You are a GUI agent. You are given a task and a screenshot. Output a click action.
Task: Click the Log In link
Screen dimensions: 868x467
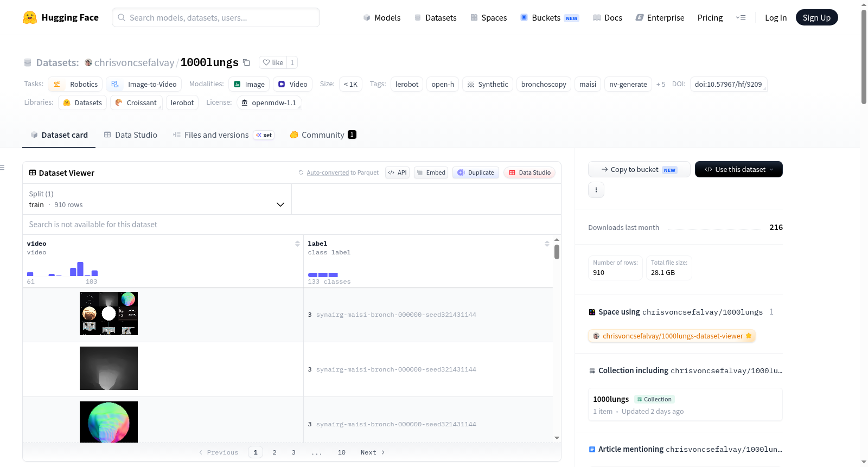coord(776,17)
